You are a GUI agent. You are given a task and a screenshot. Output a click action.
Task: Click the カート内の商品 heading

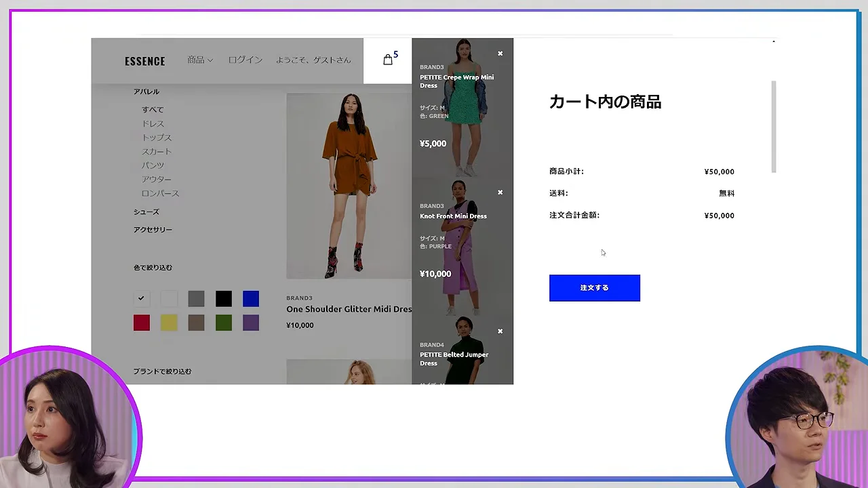pos(605,102)
